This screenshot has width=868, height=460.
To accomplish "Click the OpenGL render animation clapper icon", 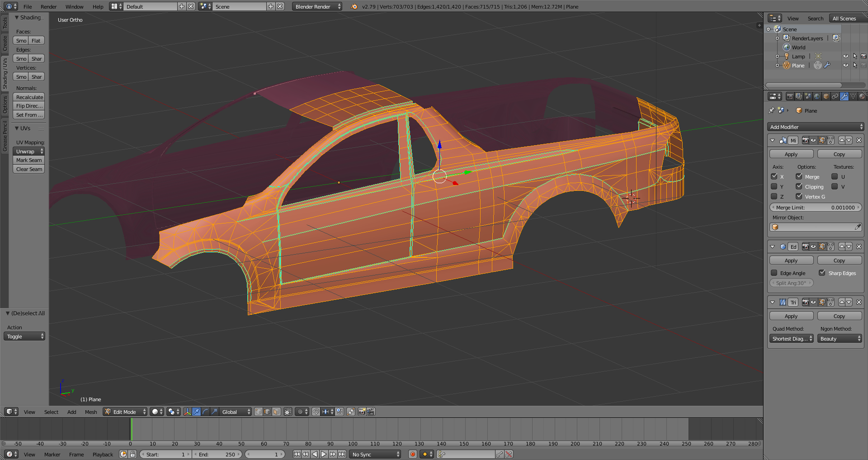I will click(x=371, y=412).
